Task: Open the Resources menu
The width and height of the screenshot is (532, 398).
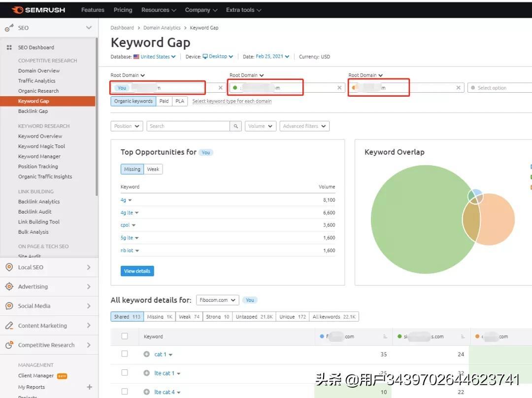Action: coord(159,10)
